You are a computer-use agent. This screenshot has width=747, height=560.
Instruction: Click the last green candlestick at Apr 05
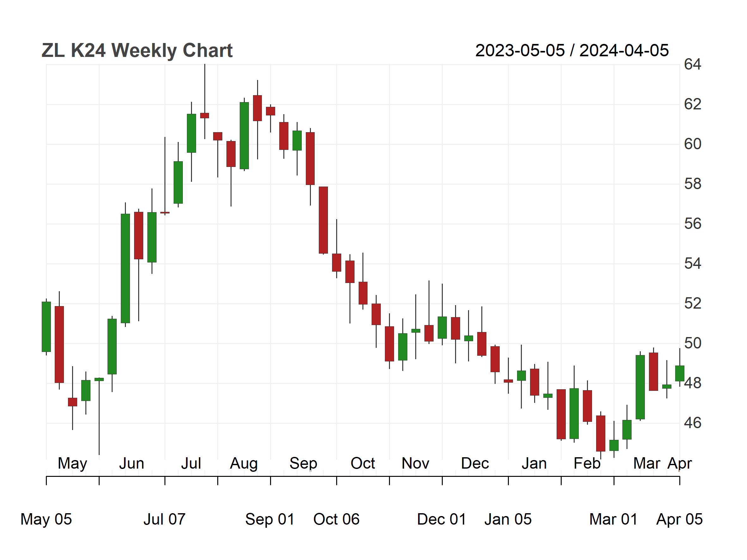tap(679, 373)
